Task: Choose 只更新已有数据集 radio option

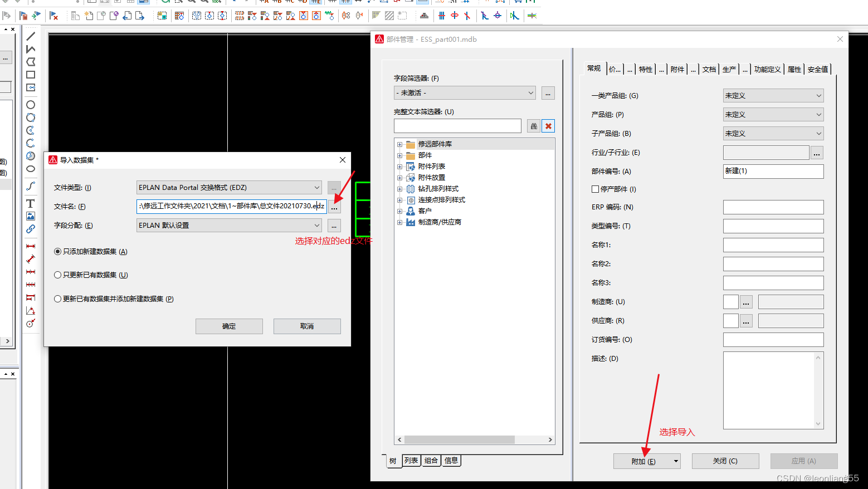Action: pyautogui.click(x=57, y=275)
